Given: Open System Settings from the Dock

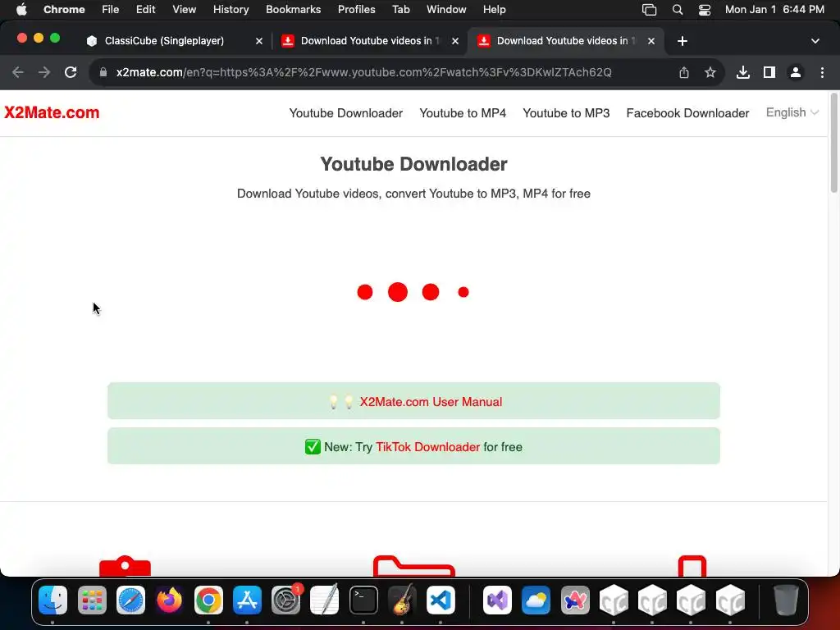Looking at the screenshot, I should click(x=285, y=600).
